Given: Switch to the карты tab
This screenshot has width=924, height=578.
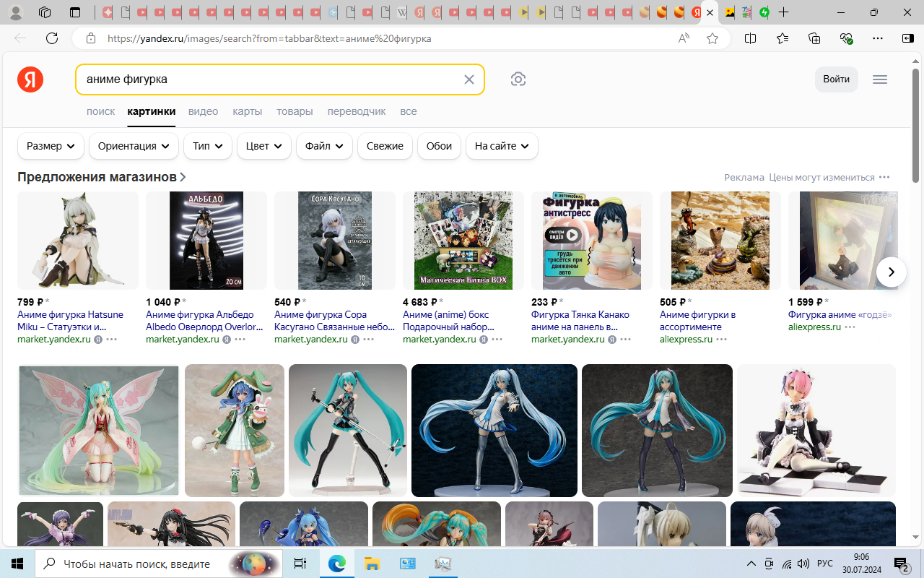Looking at the screenshot, I should pyautogui.click(x=247, y=111).
